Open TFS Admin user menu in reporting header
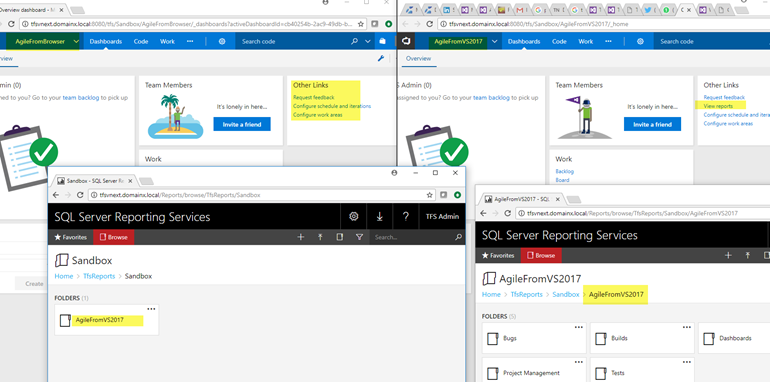Viewport: 770px width, 382px height. (442, 217)
